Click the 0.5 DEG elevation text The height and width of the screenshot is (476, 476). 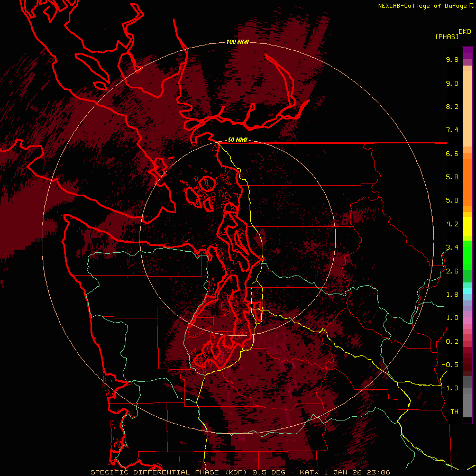point(268,472)
